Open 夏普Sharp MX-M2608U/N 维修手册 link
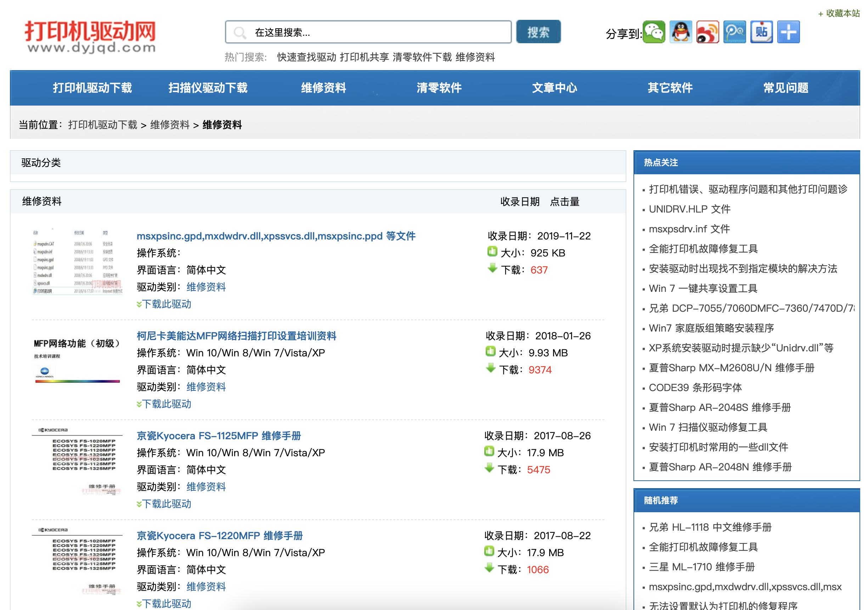This screenshot has width=868, height=610. click(x=732, y=368)
